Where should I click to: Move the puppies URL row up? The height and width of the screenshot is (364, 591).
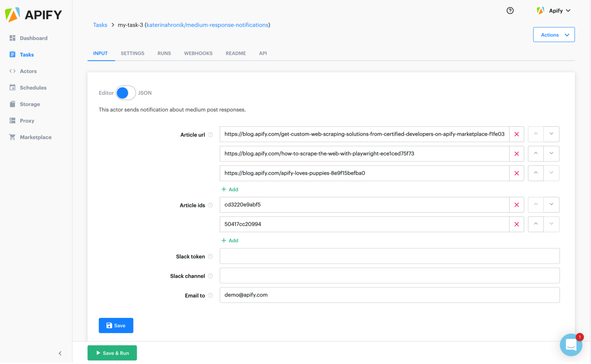click(536, 173)
